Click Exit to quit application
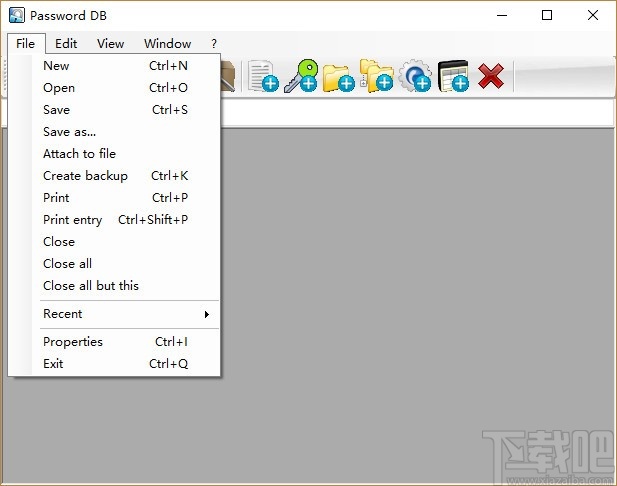Viewport: 617px width, 486px height. coord(114,364)
